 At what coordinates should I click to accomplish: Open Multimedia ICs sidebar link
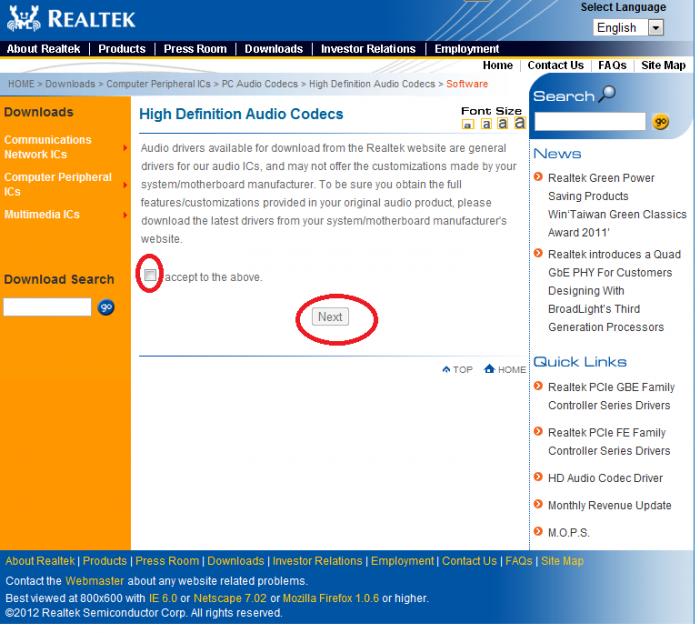point(42,215)
